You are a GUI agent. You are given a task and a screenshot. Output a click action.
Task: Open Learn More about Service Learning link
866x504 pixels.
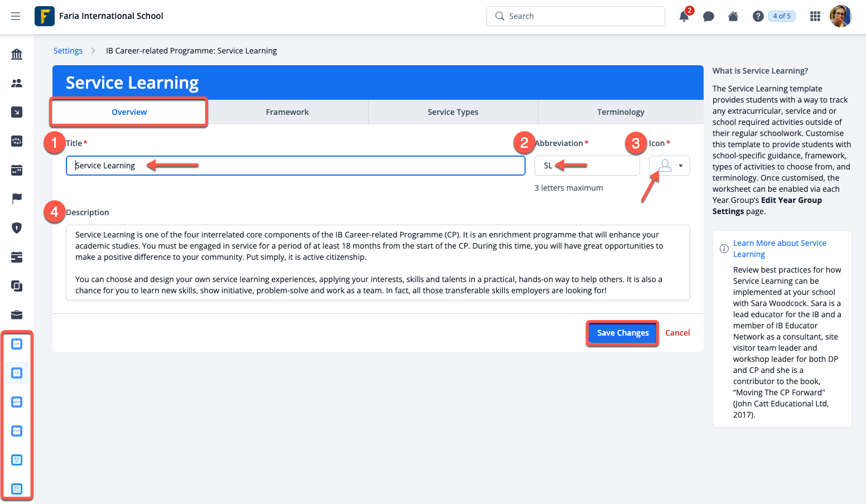(x=779, y=249)
